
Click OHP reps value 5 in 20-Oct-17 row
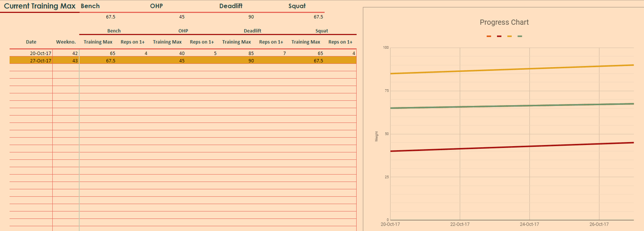pyautogui.click(x=215, y=53)
